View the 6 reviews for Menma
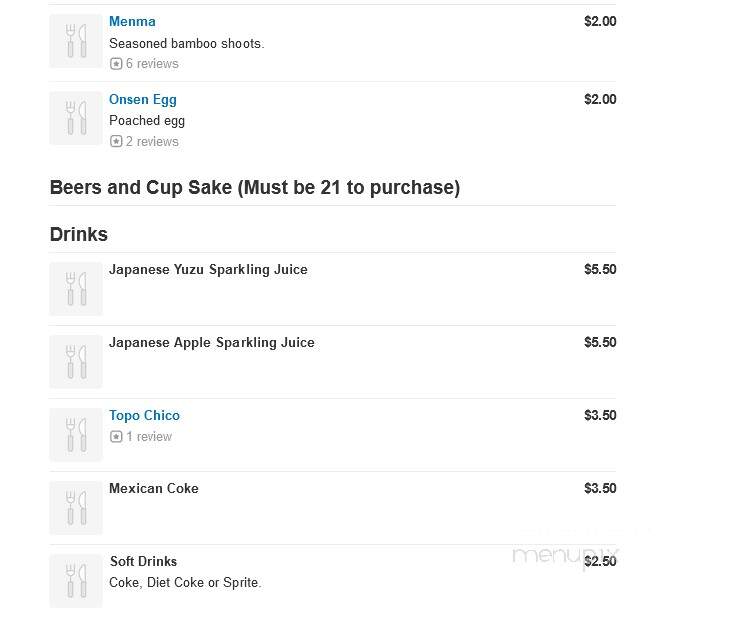Image resolution: width=745 pixels, height=638 pixels. (152, 64)
